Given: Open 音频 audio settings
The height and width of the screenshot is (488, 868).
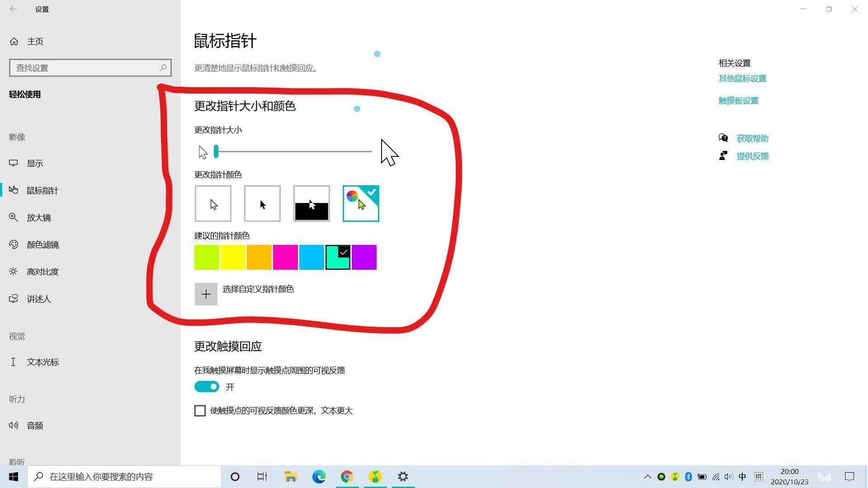Looking at the screenshot, I should click(26, 425).
